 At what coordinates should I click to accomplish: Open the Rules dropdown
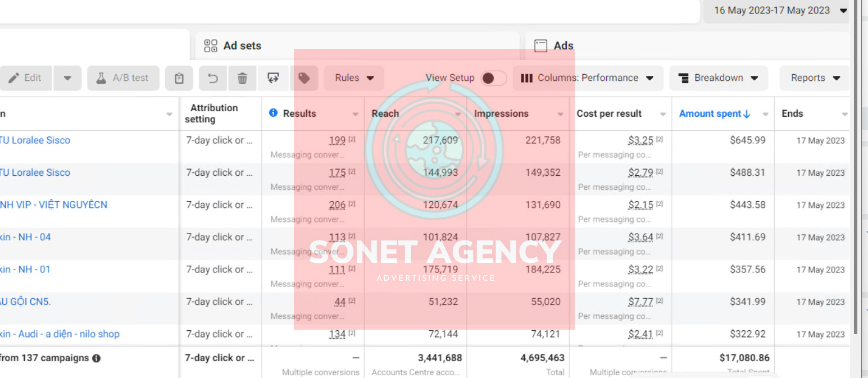pos(355,78)
